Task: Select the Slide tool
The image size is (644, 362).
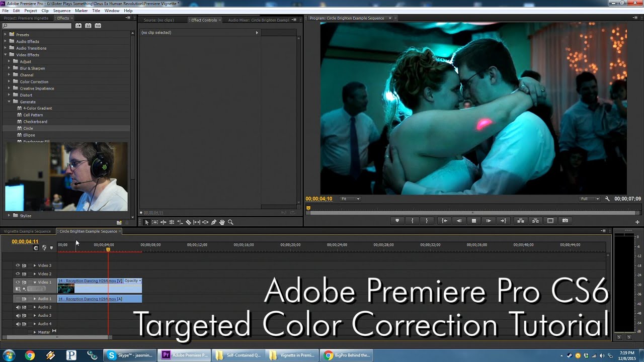Action: 205,222
